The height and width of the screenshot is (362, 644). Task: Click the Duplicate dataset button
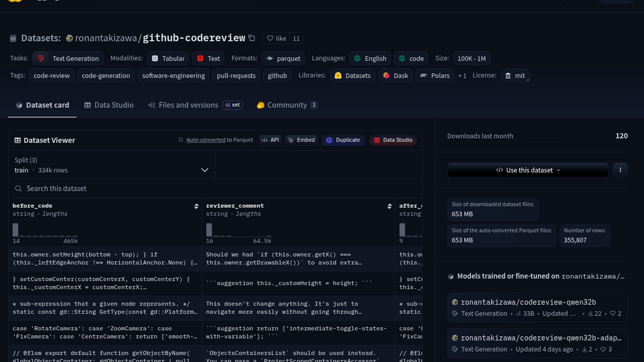tap(343, 140)
